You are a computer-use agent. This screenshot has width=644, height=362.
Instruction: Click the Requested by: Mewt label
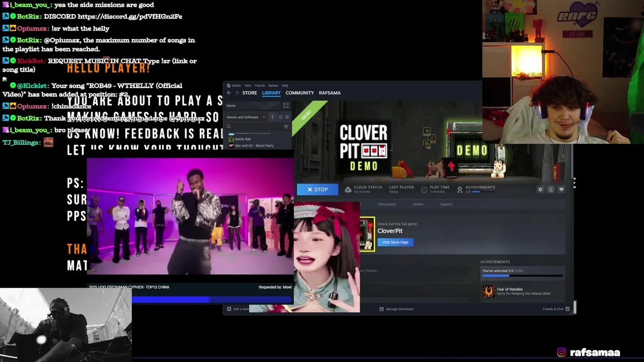pyautogui.click(x=275, y=287)
